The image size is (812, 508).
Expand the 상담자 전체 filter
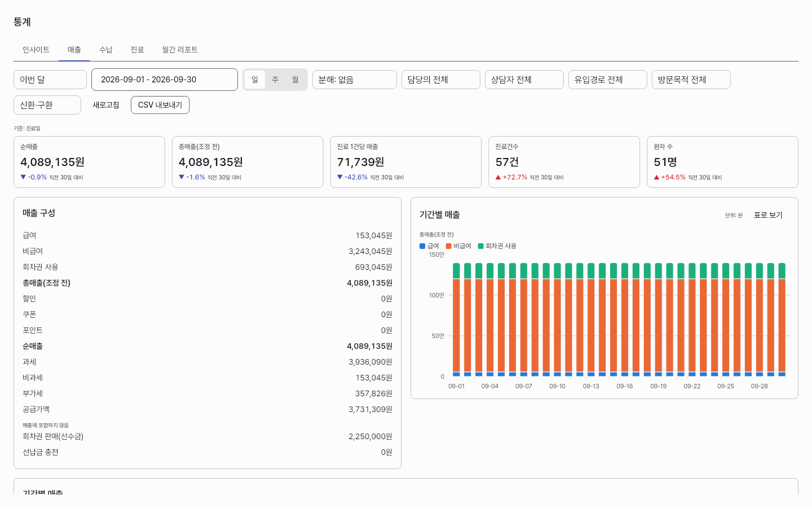pos(524,80)
